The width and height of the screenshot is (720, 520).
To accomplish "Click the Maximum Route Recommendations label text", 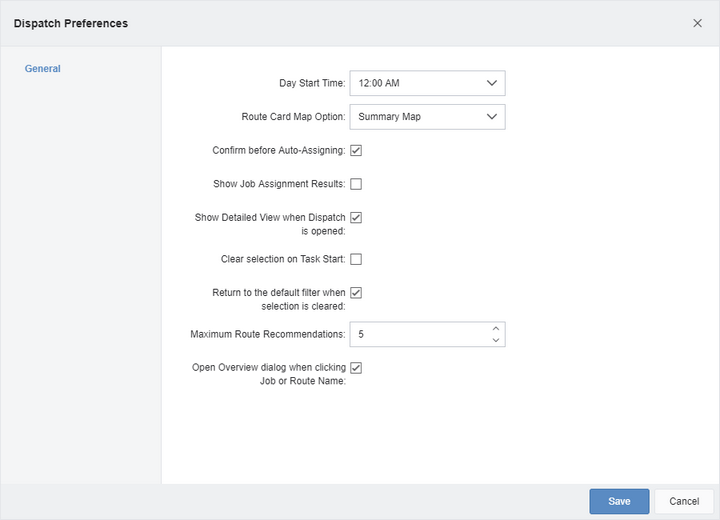I will click(x=268, y=334).
